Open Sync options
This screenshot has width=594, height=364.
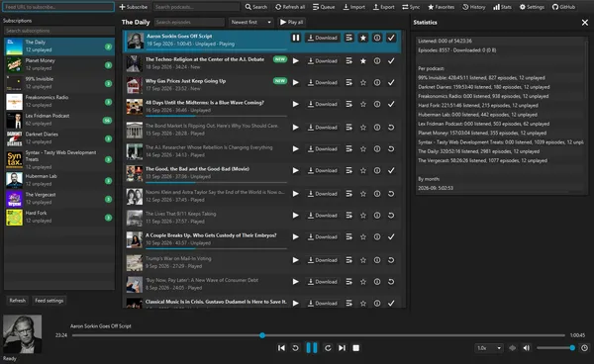411,7
